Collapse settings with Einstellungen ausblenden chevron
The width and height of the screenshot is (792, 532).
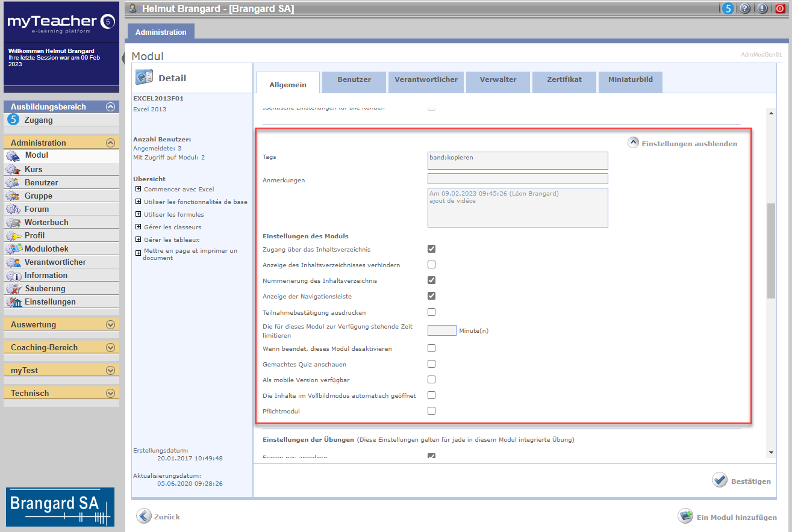pos(633,143)
